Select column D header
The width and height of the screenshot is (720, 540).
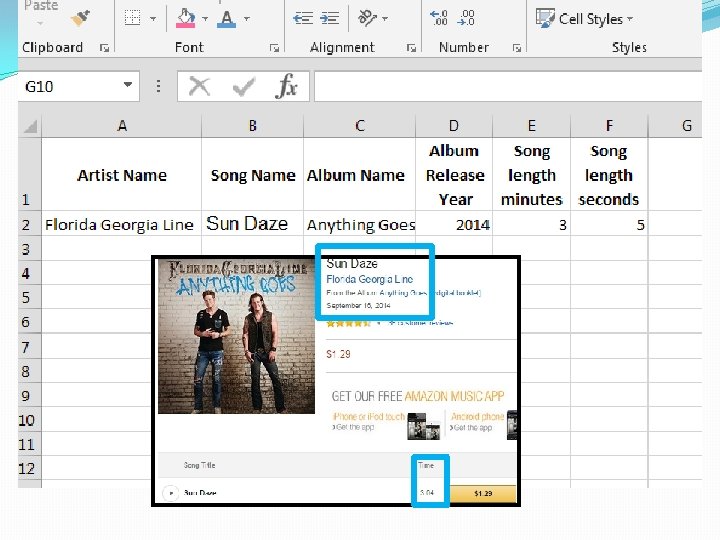[454, 126]
